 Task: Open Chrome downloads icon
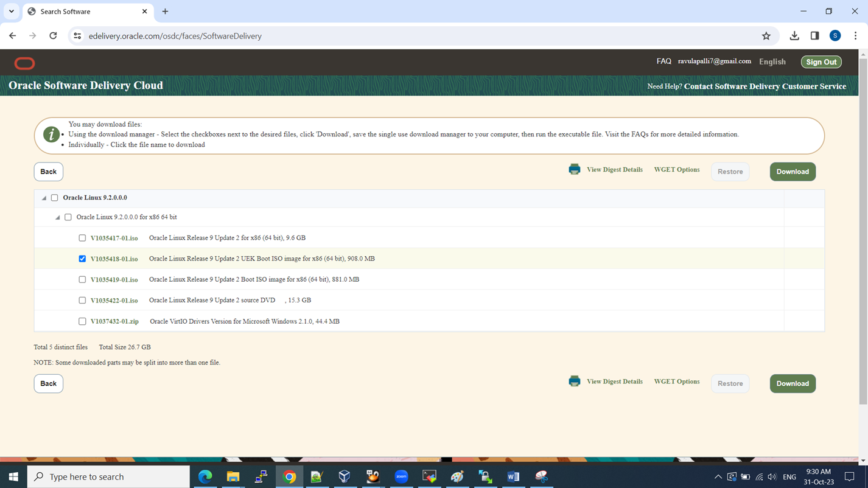[x=794, y=36]
